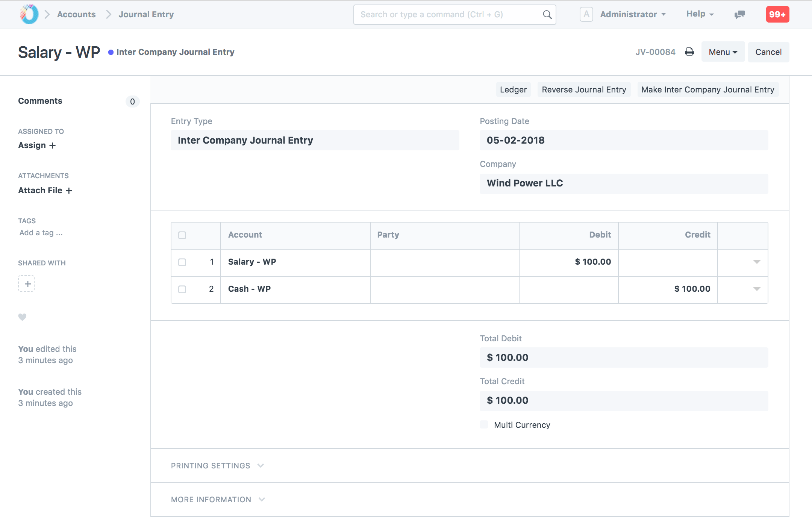Open row dropdown arrow for Cash - WP
The image size is (812, 518).
[x=757, y=289]
